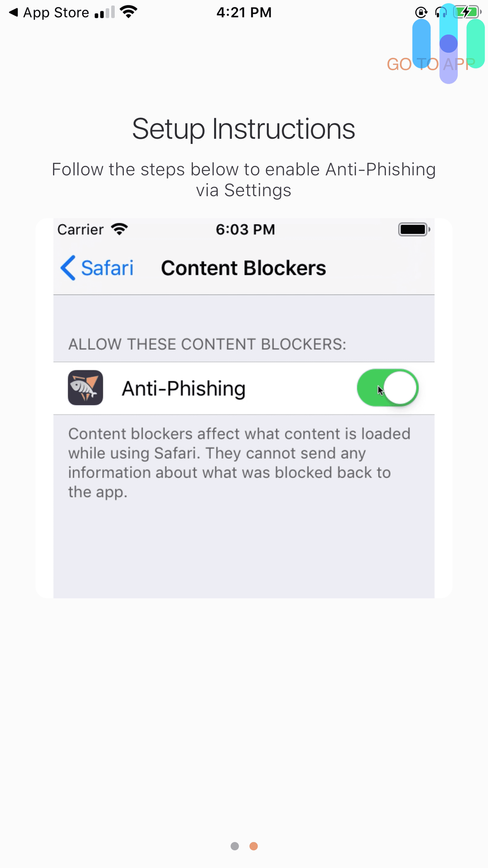The image size is (488, 868).
Task: Click the Anti-Phishing app icon
Action: click(85, 388)
